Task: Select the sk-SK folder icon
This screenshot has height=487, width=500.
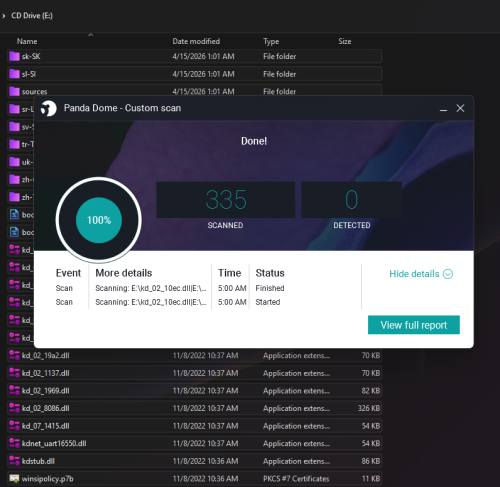Action: coord(14,56)
